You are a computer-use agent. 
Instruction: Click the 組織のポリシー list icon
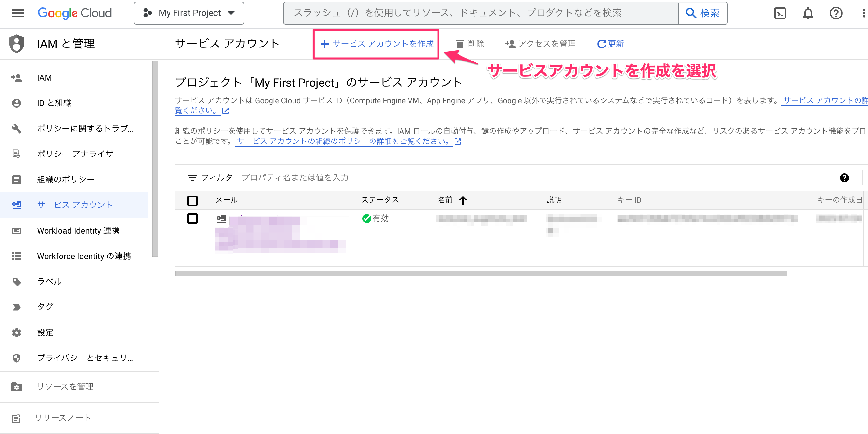click(x=17, y=180)
